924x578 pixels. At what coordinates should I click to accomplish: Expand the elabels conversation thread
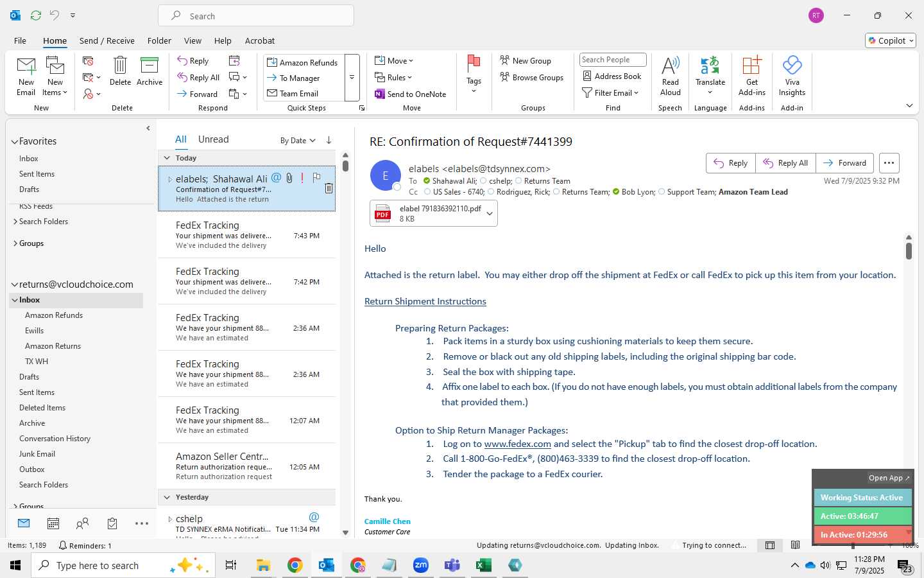click(x=169, y=179)
